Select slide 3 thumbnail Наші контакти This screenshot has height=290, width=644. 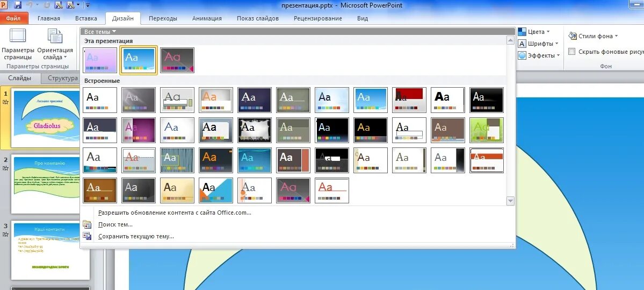(50, 251)
